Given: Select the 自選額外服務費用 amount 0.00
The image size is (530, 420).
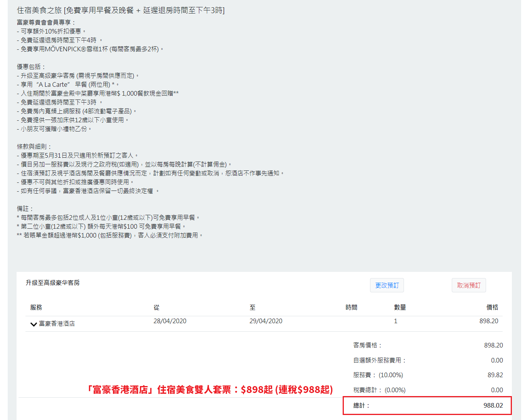Looking at the screenshot, I should pyautogui.click(x=497, y=360).
